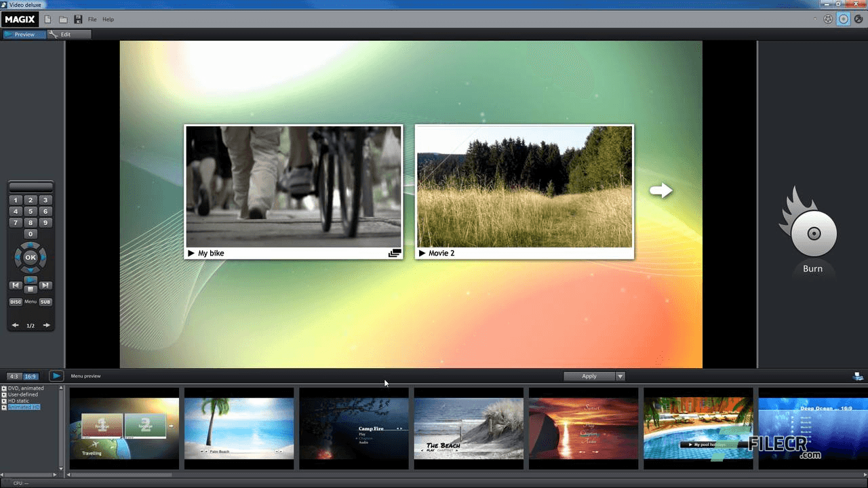Screen dimensions: 868x488
Task: Select "The Beach" menu template thumbnail
Action: tap(469, 428)
